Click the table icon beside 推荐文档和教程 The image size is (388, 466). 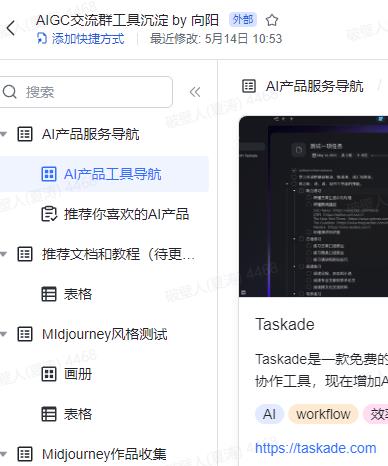tap(25, 254)
